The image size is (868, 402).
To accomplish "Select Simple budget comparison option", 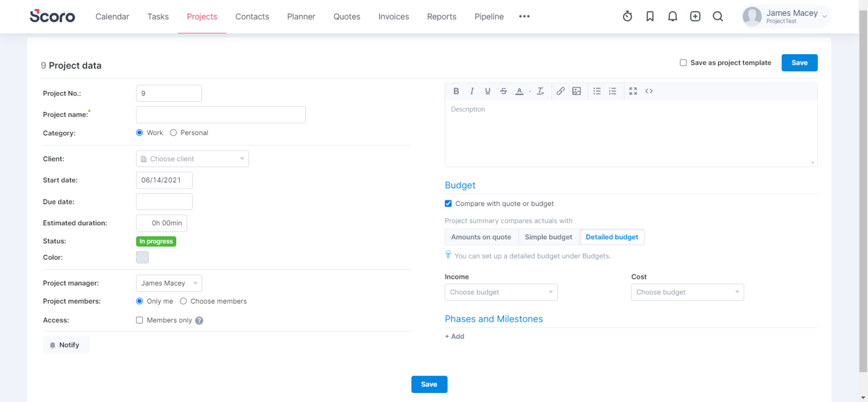I will coord(548,237).
